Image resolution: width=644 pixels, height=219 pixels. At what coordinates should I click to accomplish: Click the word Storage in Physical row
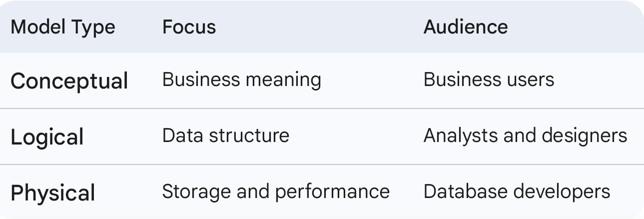(x=195, y=191)
